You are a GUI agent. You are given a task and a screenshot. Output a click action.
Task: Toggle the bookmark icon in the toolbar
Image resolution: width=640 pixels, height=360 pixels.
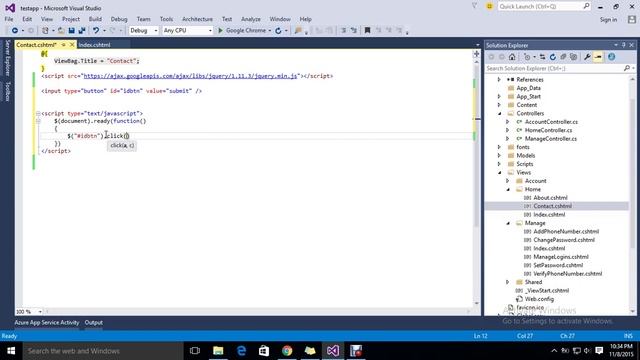[367, 31]
